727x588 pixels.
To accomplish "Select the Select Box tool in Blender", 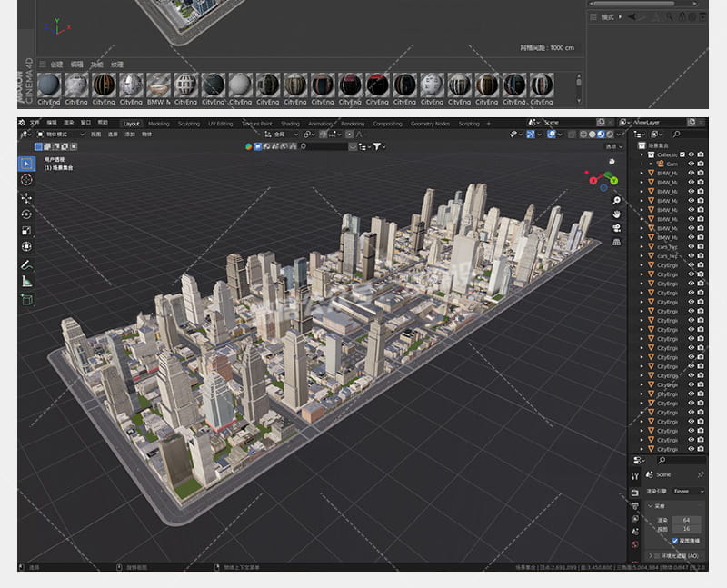I will pos(27,164).
